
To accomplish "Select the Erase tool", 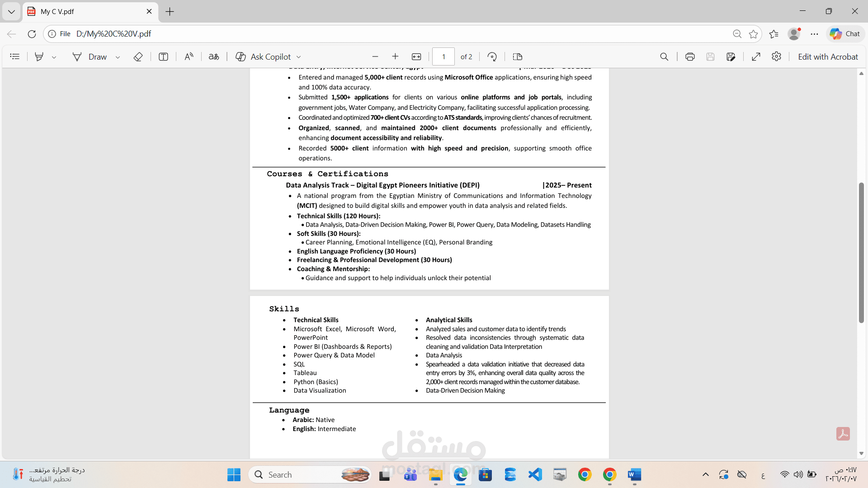I will point(138,56).
